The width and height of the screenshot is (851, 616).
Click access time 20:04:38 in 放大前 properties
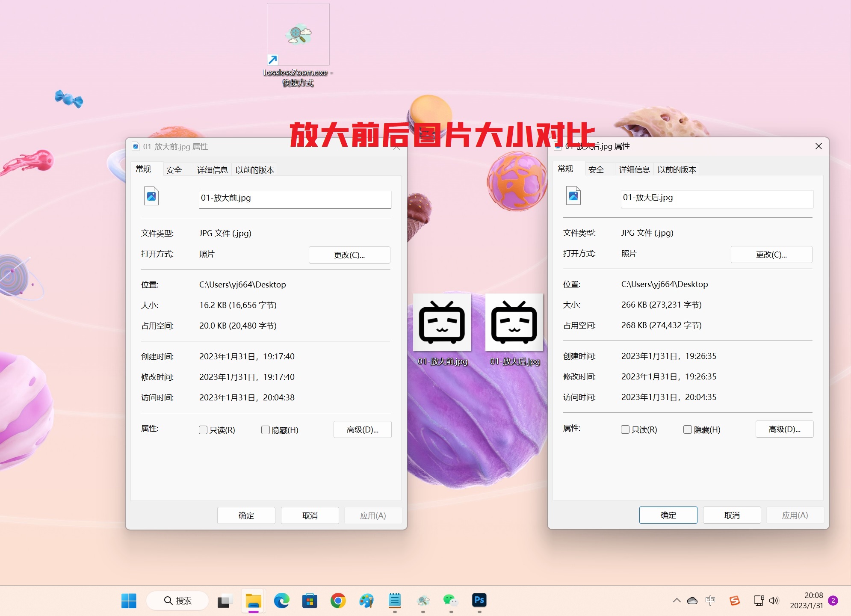(x=247, y=397)
